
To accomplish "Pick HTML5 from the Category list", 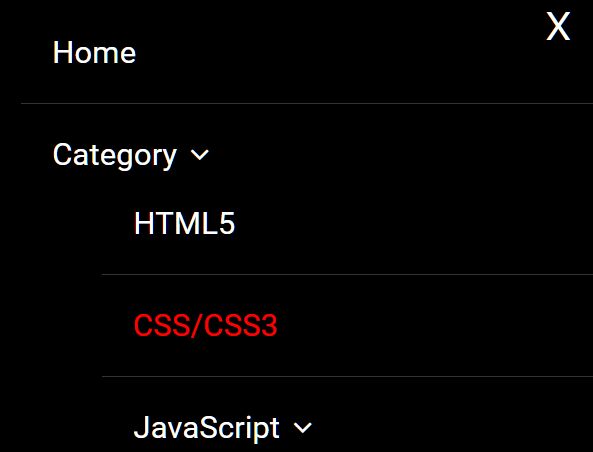I will 185,223.
